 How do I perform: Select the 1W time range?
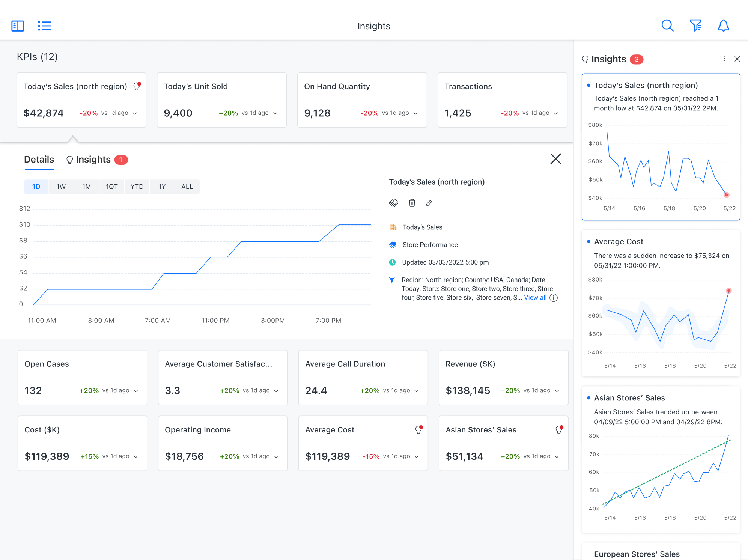61,187
